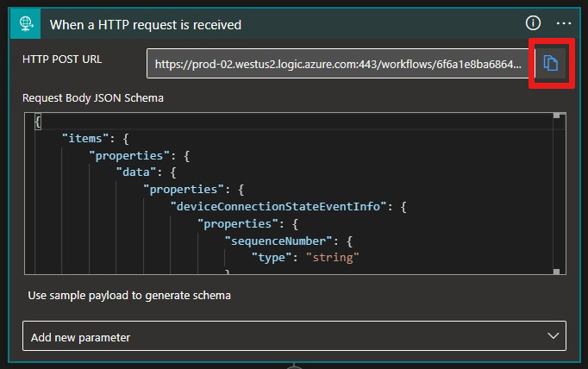This screenshot has height=369, width=588.
Task: Click Use sample payload to generate schema
Action: [x=129, y=296]
